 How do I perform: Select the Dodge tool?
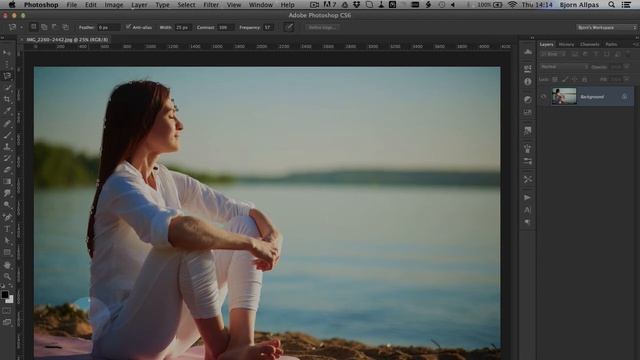tap(7, 205)
